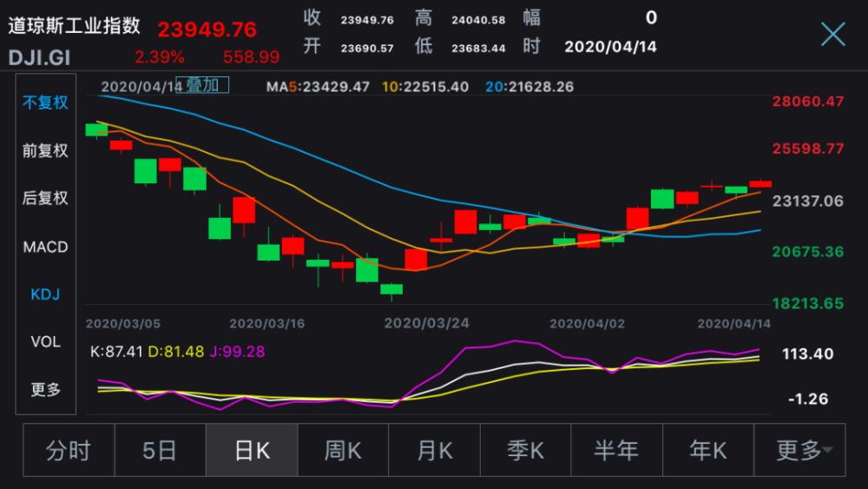Select the 季K quarterly tab
This screenshot has height=489, width=868.
coord(526,450)
